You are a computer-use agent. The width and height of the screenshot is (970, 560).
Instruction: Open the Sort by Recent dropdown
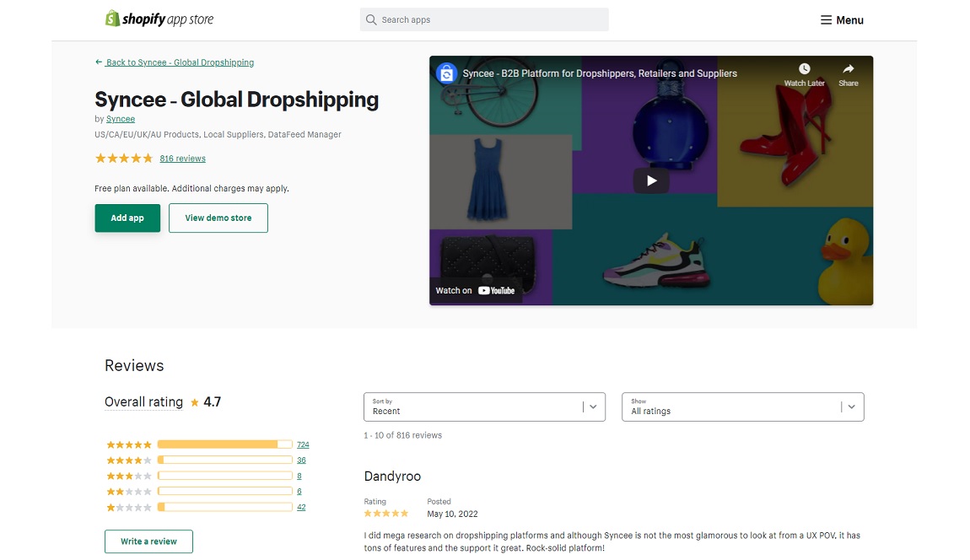tap(484, 407)
